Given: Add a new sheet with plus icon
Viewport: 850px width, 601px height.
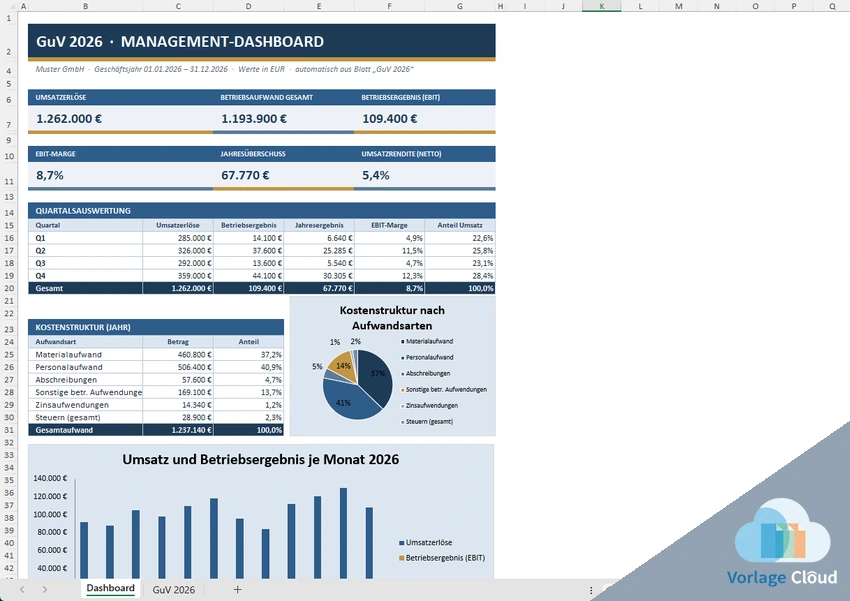Looking at the screenshot, I should coord(237,590).
